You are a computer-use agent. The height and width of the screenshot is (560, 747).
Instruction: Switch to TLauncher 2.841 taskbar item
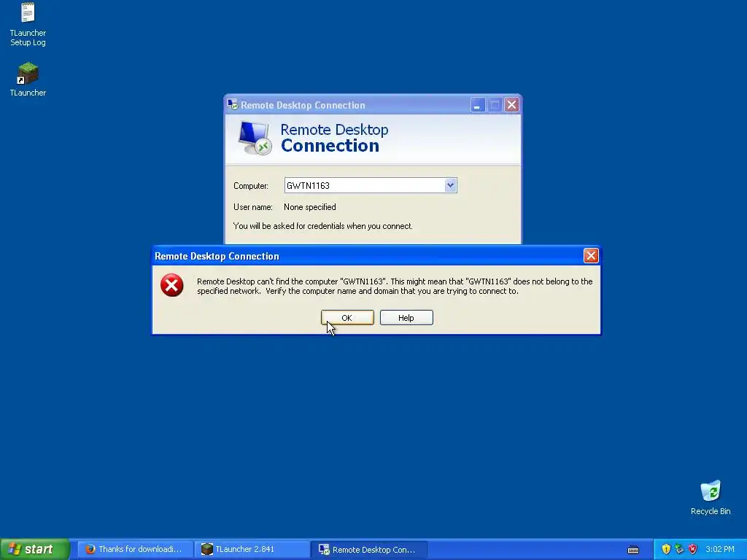[x=252, y=549]
